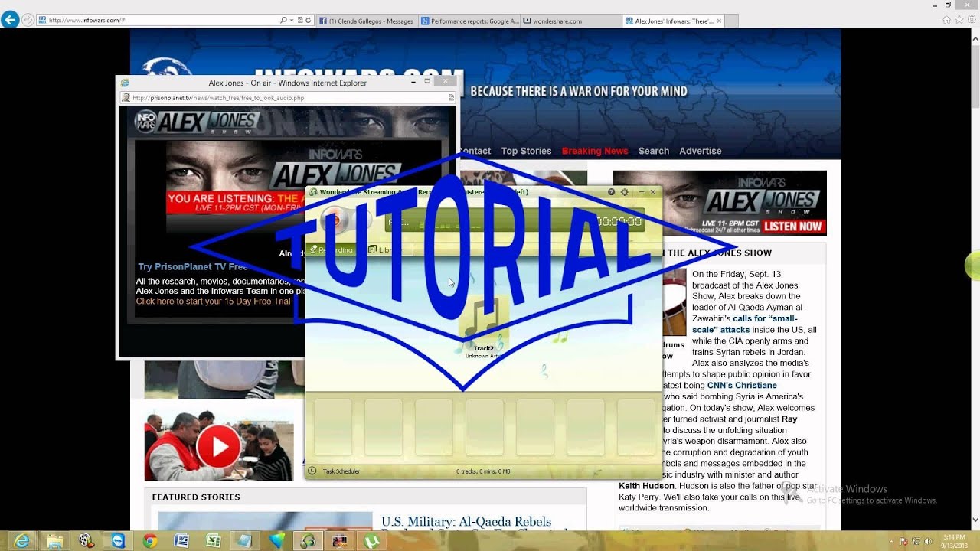Open the address bar autocomplete dropdown arrow

(292, 21)
